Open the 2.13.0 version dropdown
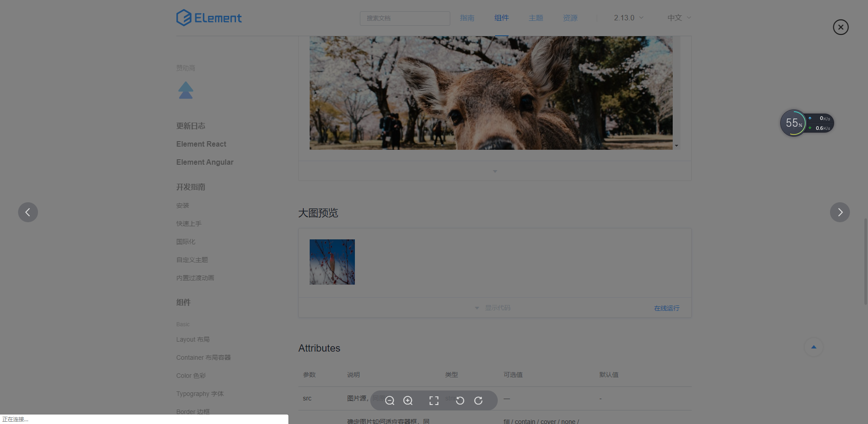Image resolution: width=868 pixels, height=424 pixels. coord(628,18)
